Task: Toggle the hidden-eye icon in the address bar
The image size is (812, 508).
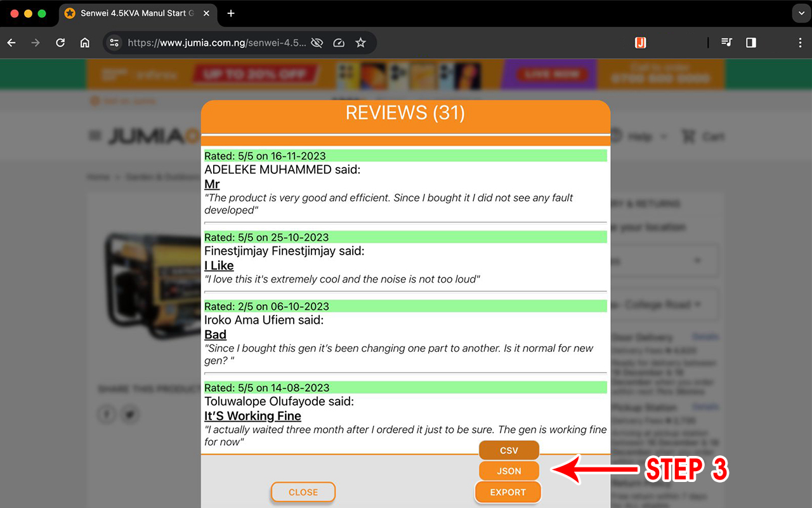Action: [317, 43]
